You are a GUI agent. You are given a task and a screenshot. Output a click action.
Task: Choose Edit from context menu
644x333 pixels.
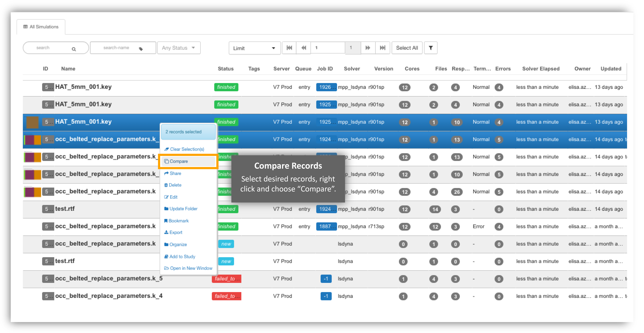tap(171, 197)
